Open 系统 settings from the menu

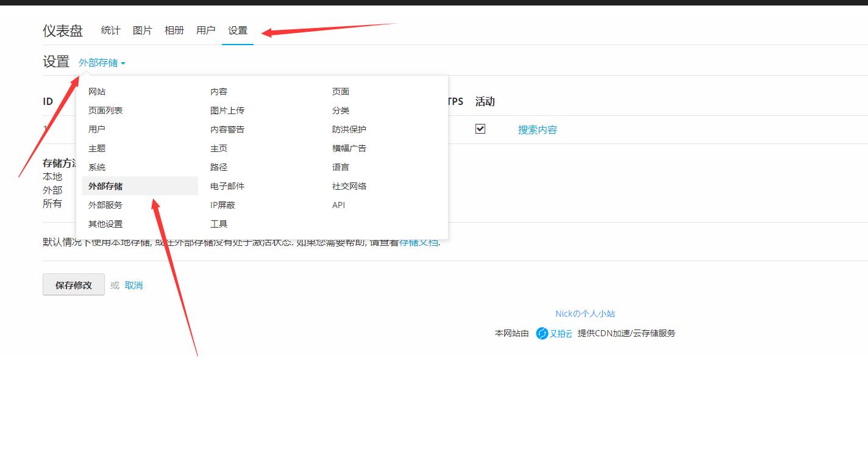pos(96,167)
